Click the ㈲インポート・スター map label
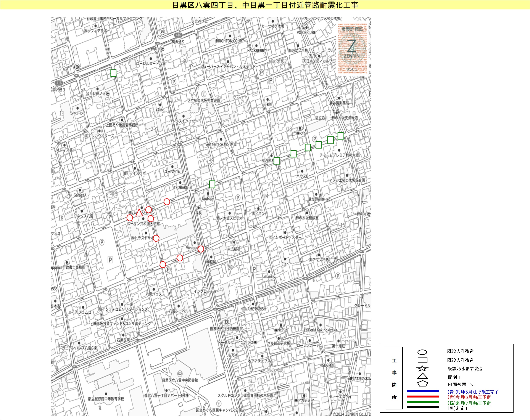 coord(285,237)
